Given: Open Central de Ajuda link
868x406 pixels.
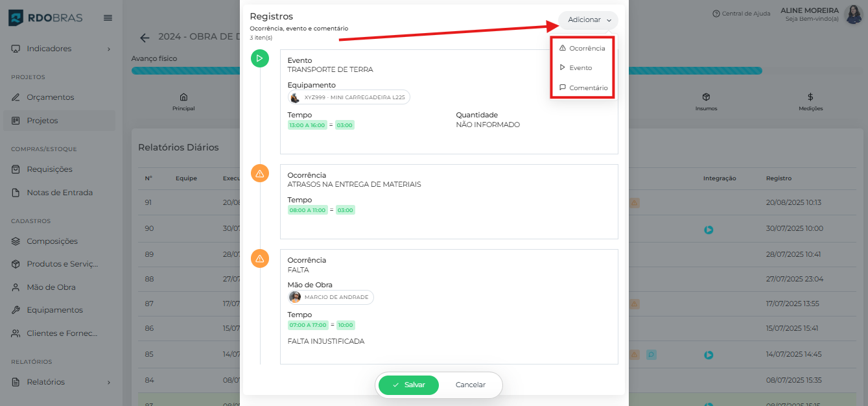Looking at the screenshot, I should [x=741, y=14].
